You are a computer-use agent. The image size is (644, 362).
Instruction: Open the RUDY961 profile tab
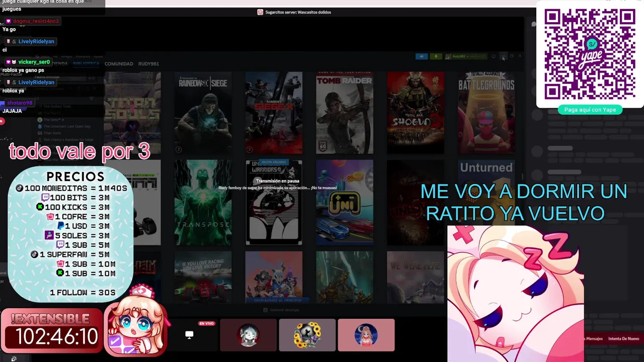(x=149, y=64)
